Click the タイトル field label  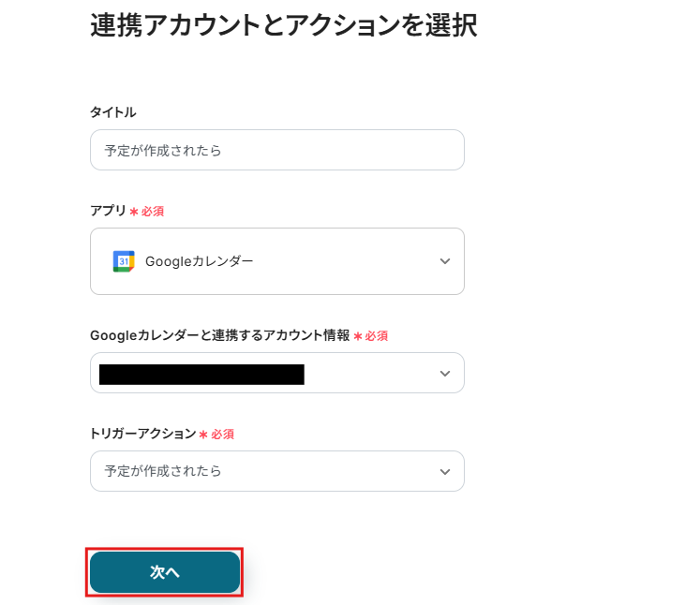pyautogui.click(x=112, y=112)
